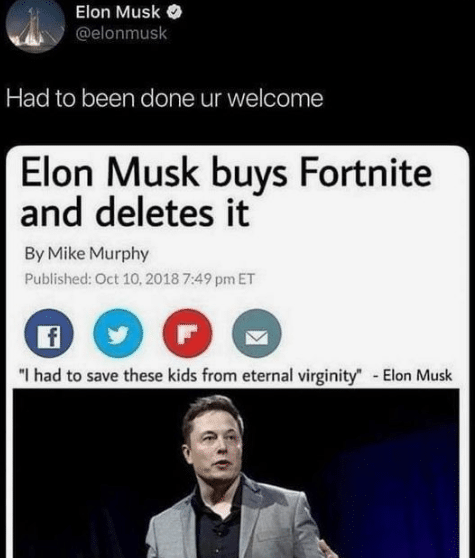Click the red Flipboard share icon

point(188,333)
